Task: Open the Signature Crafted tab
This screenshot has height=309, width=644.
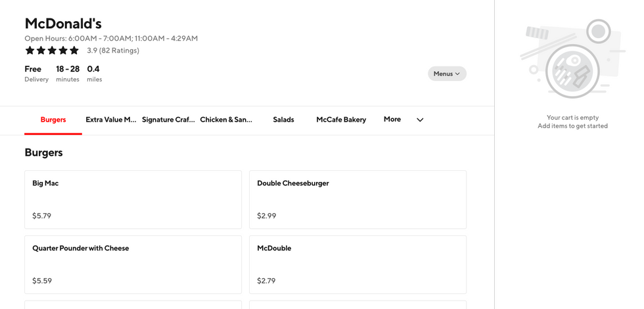Action: 168,120
